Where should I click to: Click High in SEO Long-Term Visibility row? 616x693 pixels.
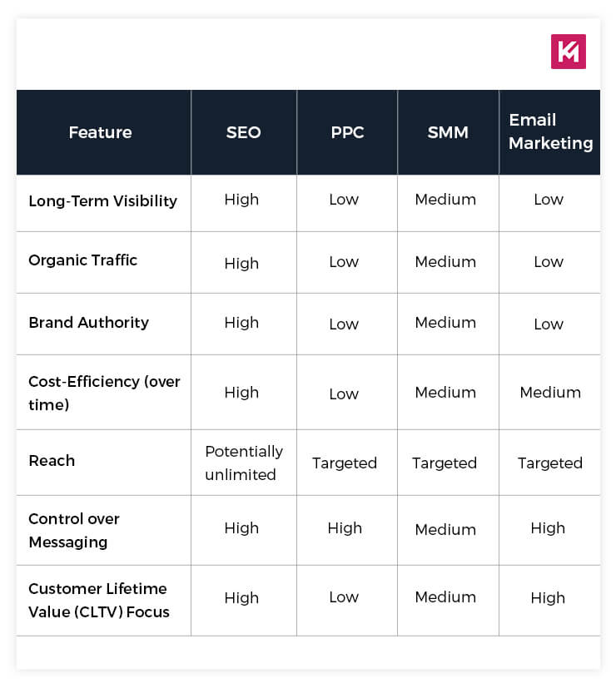tap(241, 200)
